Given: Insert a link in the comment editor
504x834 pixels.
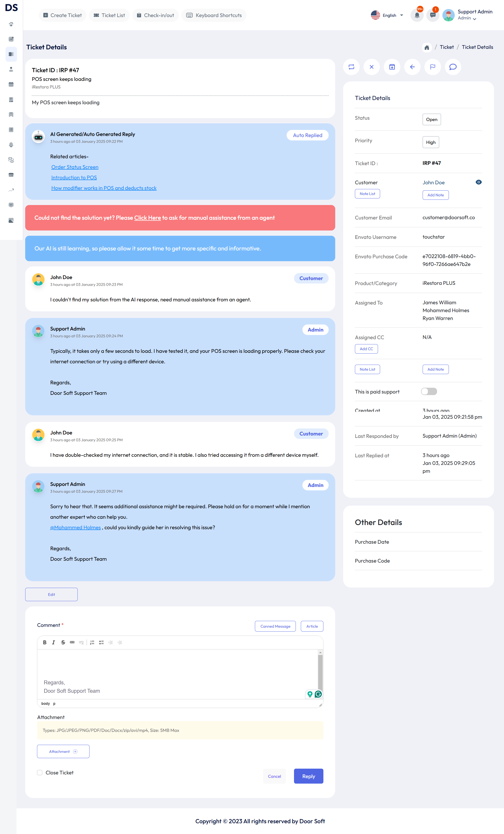Looking at the screenshot, I should click(x=72, y=642).
